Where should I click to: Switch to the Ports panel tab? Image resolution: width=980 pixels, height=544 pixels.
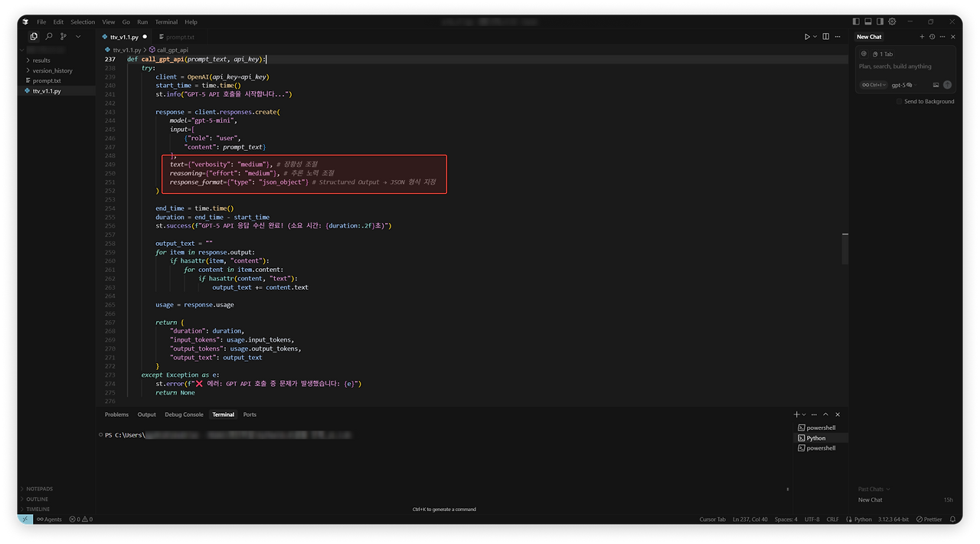(250, 415)
